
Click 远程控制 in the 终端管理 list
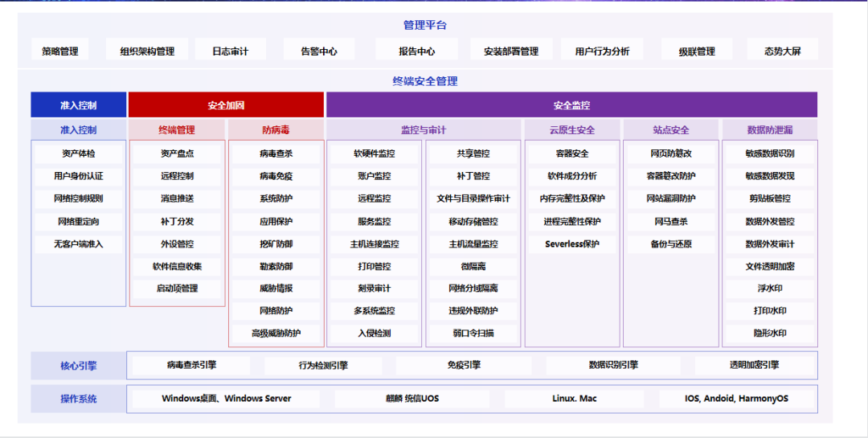coord(177,176)
